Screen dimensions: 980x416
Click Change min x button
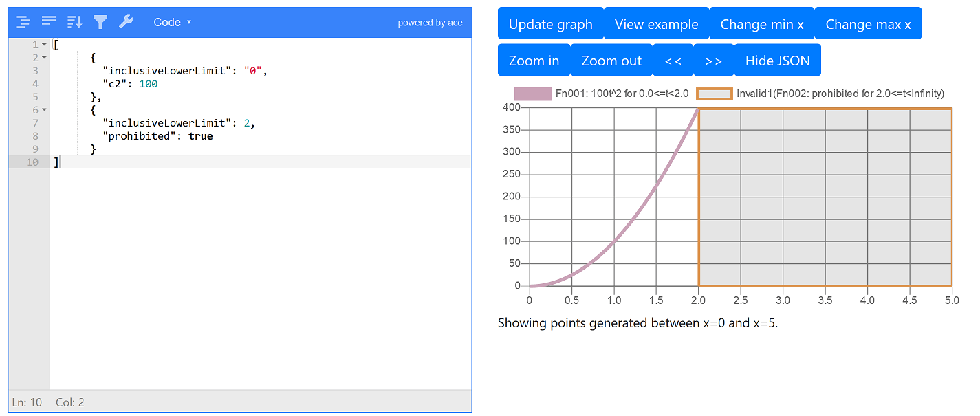click(761, 24)
